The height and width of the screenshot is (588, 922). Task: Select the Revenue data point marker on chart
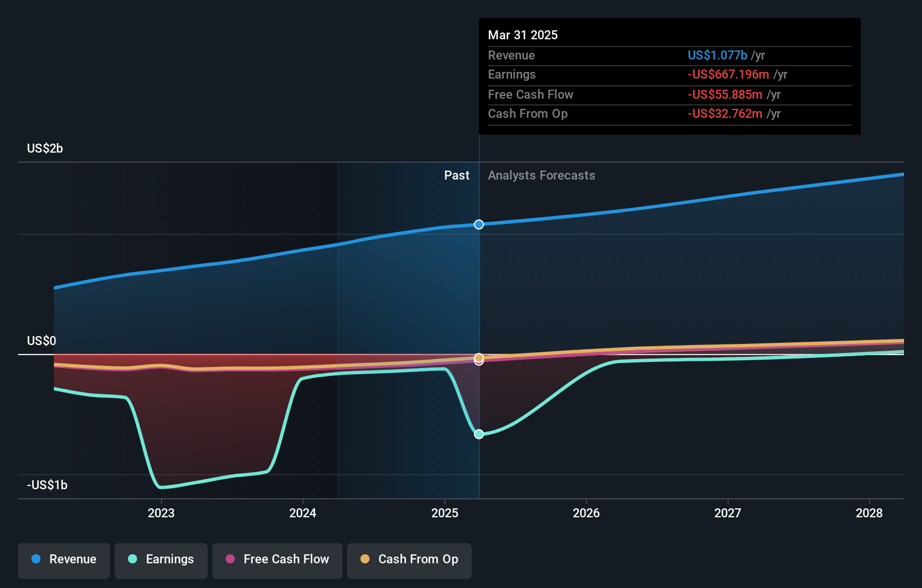coord(479,224)
